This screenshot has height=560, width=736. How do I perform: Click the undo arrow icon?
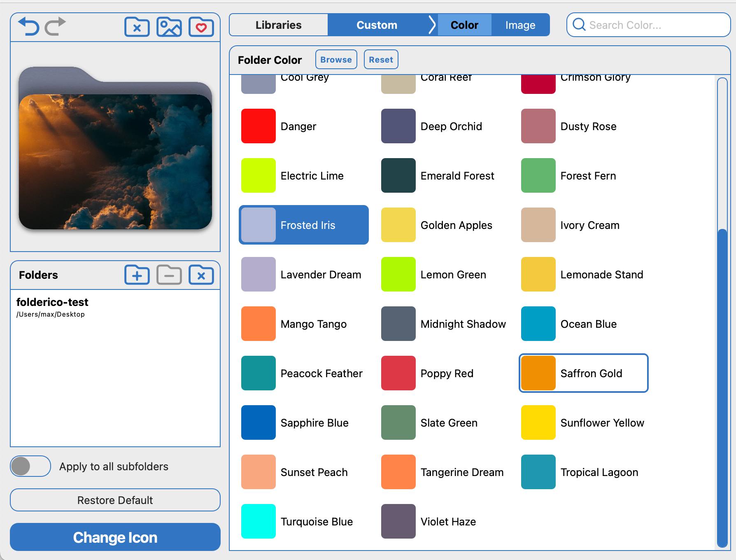[x=29, y=26]
